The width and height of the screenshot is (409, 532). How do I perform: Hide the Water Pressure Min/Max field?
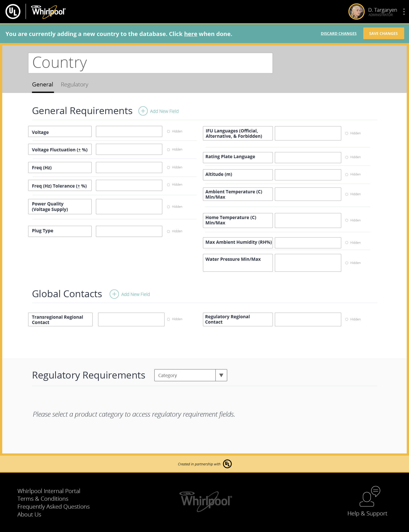(346, 263)
